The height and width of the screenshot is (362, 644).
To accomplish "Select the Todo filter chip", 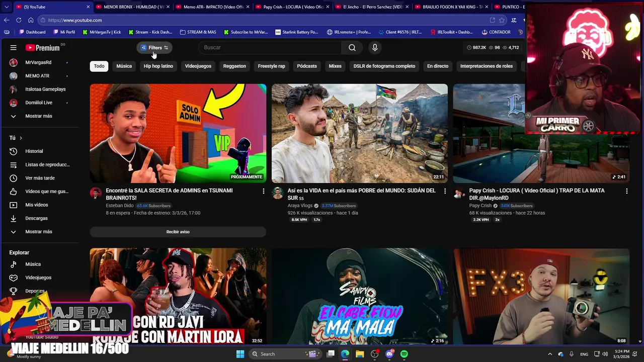I will 99,66.
